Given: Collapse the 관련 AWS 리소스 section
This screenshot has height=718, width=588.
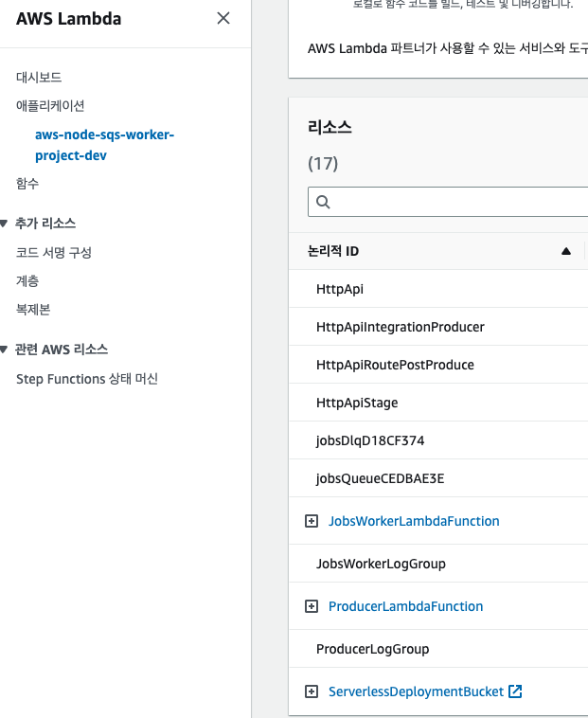Looking at the screenshot, I should tap(4, 350).
